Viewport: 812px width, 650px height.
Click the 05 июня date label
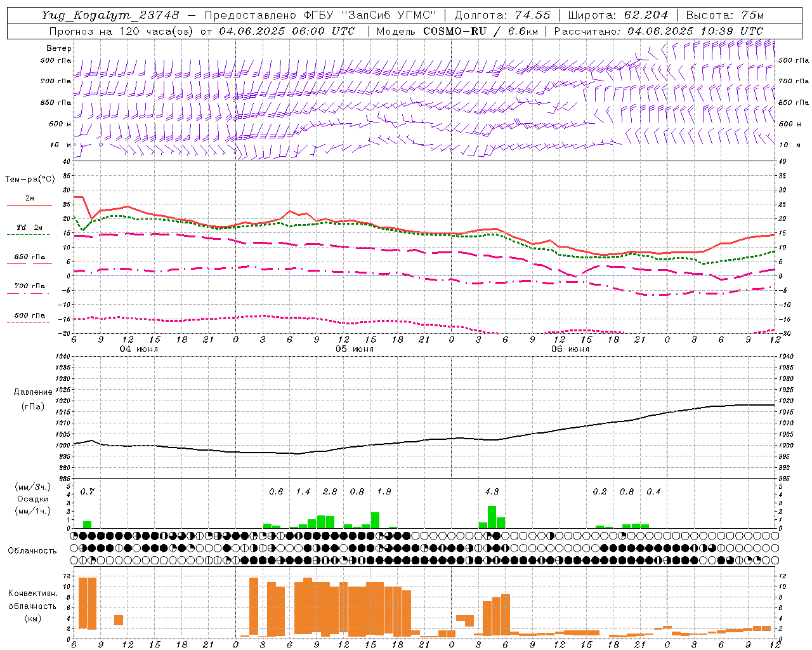click(x=355, y=349)
